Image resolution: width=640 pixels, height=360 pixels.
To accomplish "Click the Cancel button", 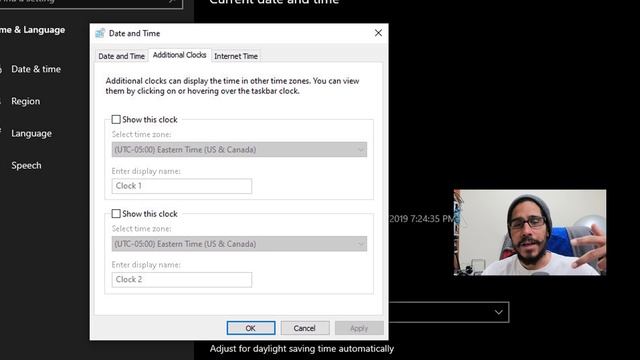I will coord(304,328).
